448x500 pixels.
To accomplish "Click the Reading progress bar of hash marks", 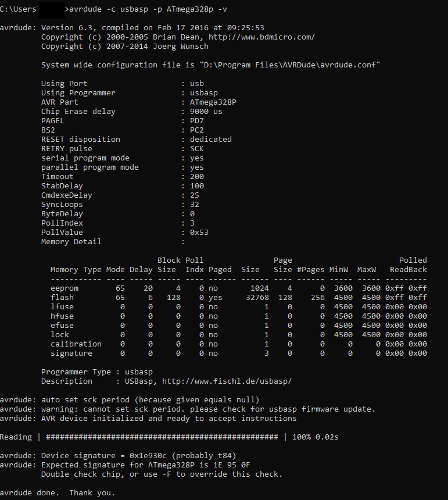I will [162, 437].
